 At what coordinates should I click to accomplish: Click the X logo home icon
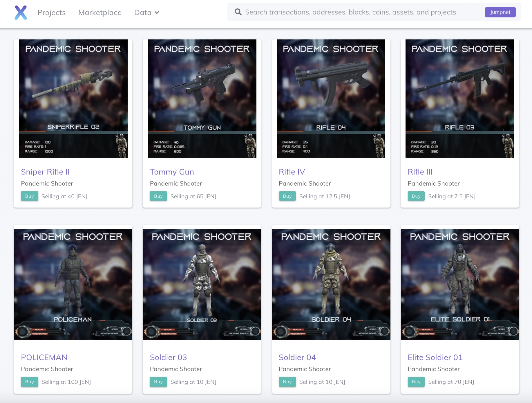point(21,12)
